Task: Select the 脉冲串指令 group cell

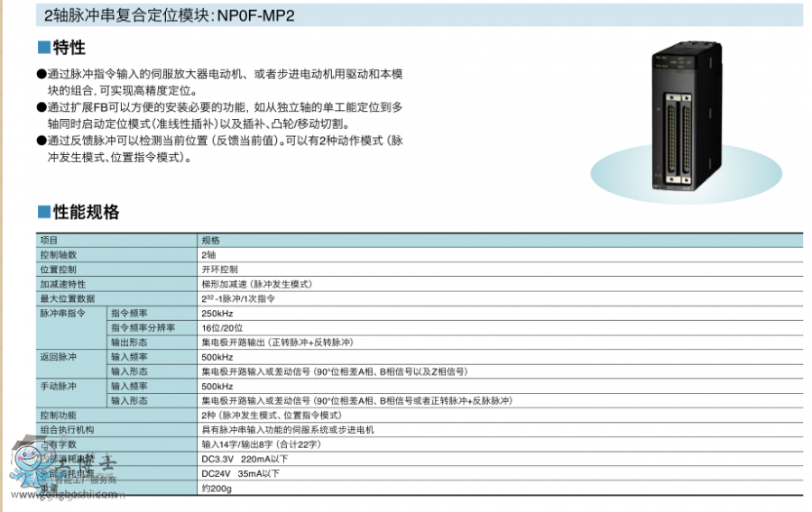Action: (x=61, y=313)
